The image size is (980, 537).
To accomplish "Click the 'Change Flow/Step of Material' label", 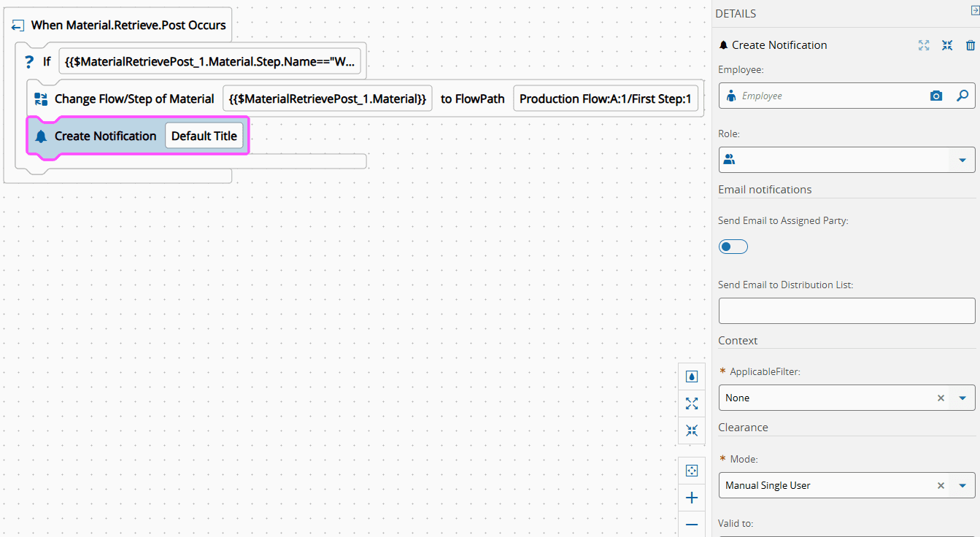I will point(134,99).
